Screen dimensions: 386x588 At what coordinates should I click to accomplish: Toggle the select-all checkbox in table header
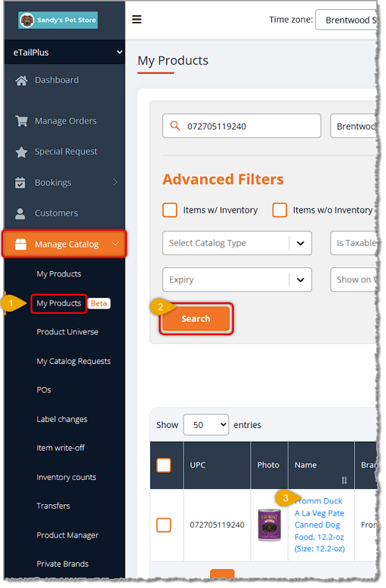point(164,465)
